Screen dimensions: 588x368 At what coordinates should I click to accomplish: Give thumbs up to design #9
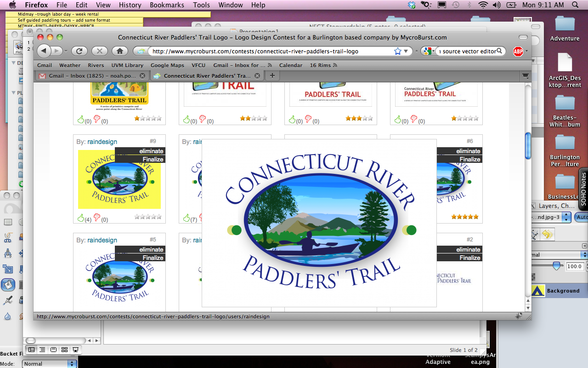[81, 218]
